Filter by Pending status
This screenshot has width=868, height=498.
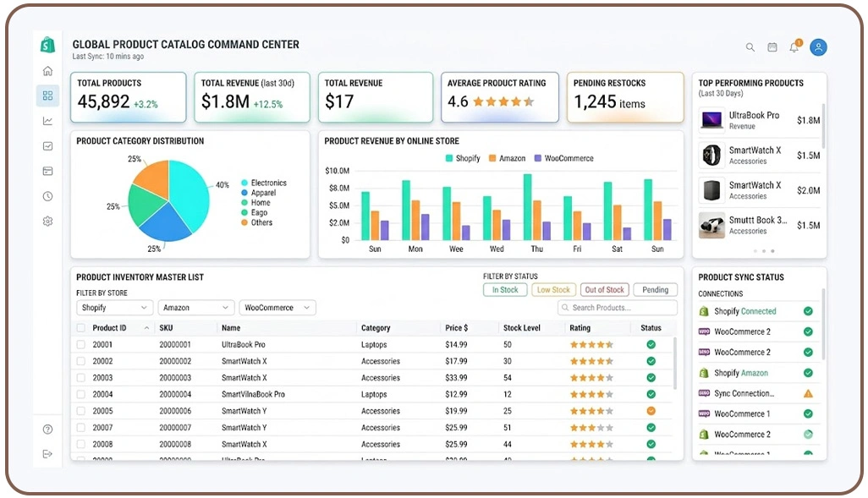[656, 290]
